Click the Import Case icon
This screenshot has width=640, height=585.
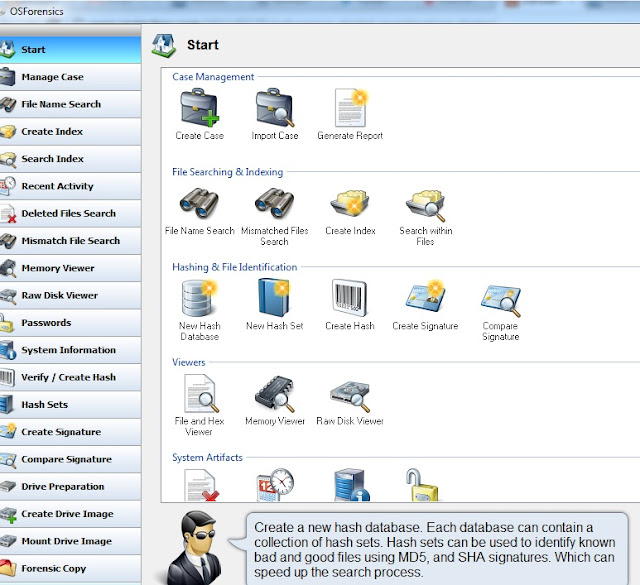[275, 108]
